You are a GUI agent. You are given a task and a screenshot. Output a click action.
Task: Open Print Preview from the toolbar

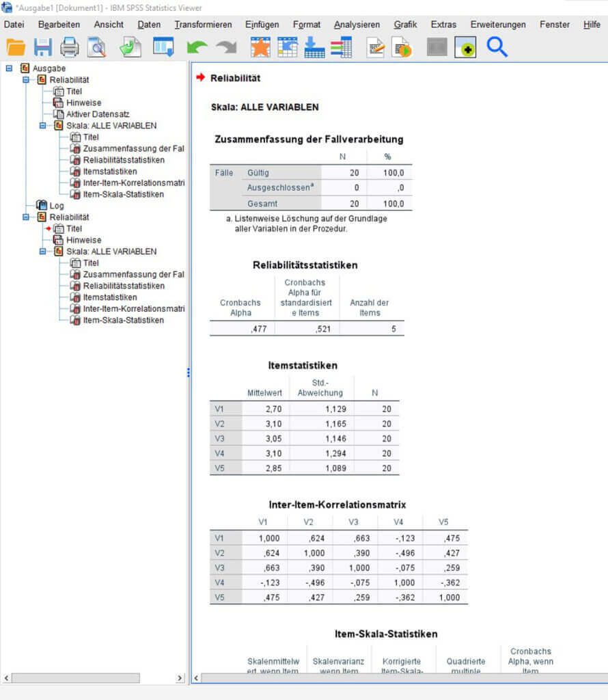(x=96, y=47)
